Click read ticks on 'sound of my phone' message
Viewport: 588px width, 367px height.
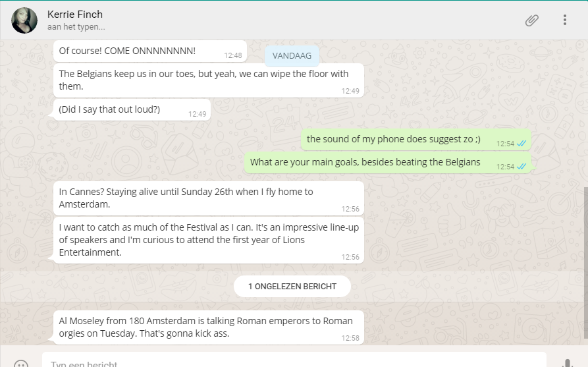pyautogui.click(x=522, y=144)
